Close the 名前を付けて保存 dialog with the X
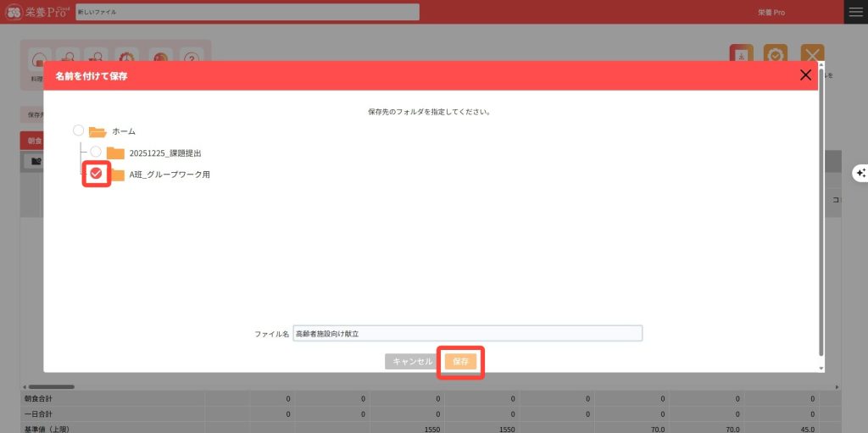Image resolution: width=868 pixels, height=433 pixels. (805, 75)
